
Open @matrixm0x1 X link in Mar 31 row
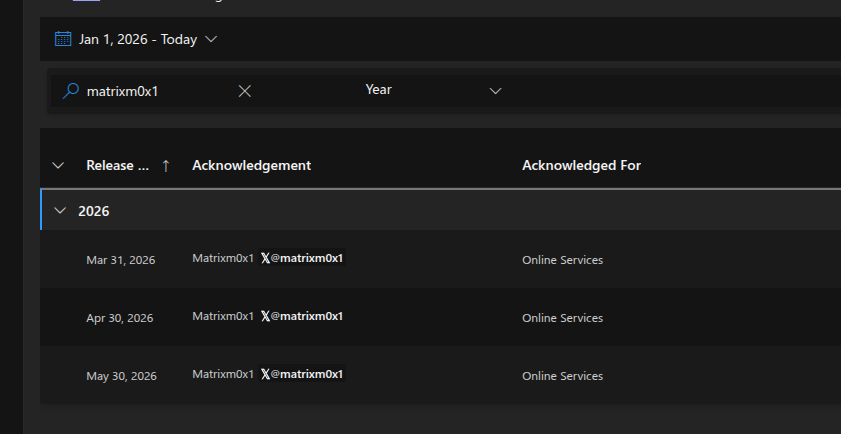tap(302, 258)
